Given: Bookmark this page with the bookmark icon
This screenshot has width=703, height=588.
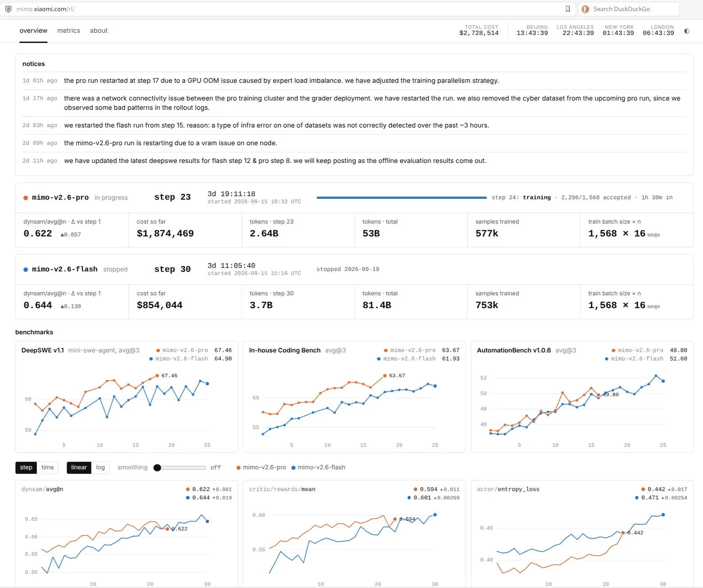Looking at the screenshot, I should [x=567, y=9].
